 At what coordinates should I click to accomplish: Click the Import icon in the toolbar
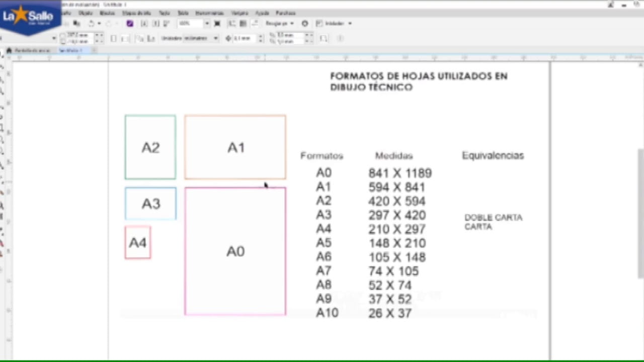point(144,24)
